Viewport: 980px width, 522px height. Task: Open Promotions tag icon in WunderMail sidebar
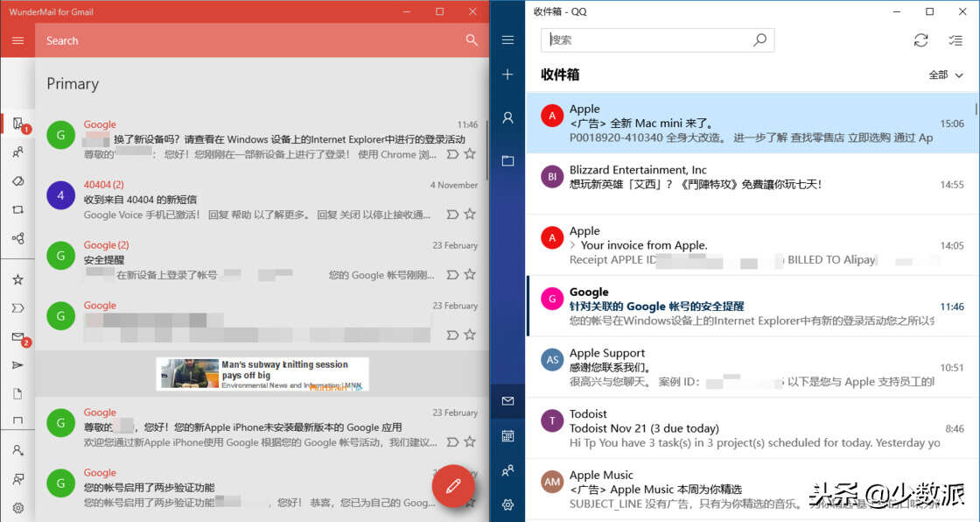pyautogui.click(x=18, y=181)
